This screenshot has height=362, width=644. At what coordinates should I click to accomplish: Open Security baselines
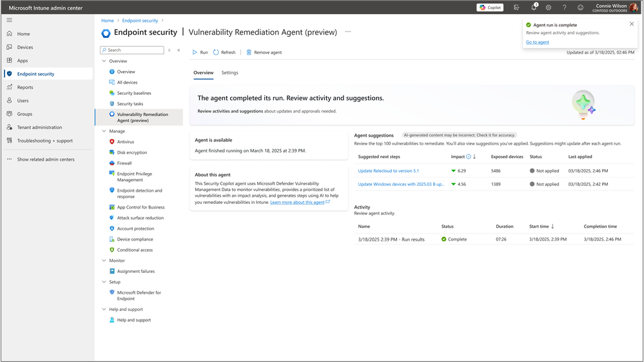coord(134,93)
